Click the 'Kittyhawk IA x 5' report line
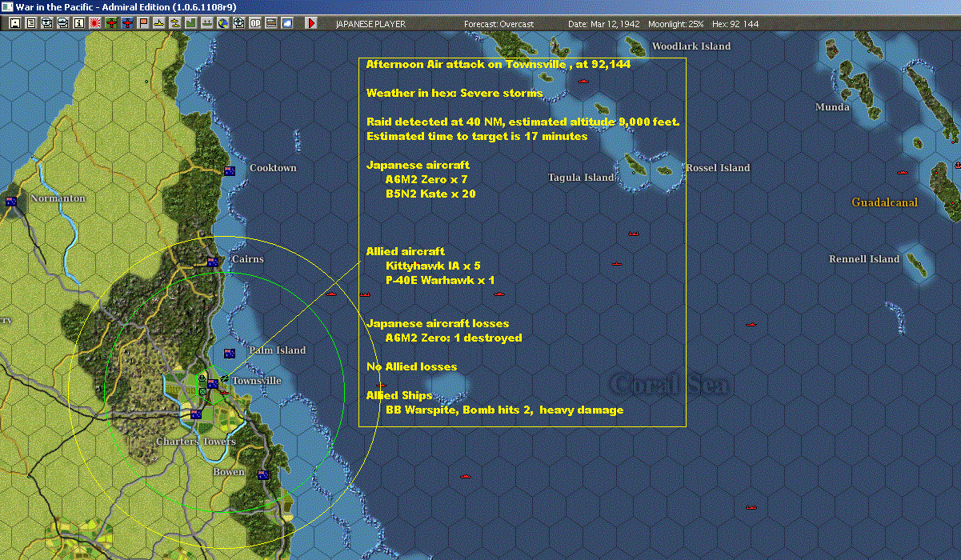Image resolution: width=961 pixels, height=560 pixels. pyautogui.click(x=433, y=266)
